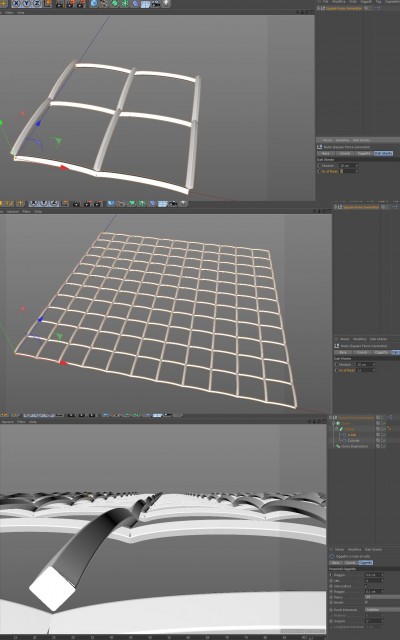Click camera icon in middle toolbar
400x640 pixels.
click(173, 203)
